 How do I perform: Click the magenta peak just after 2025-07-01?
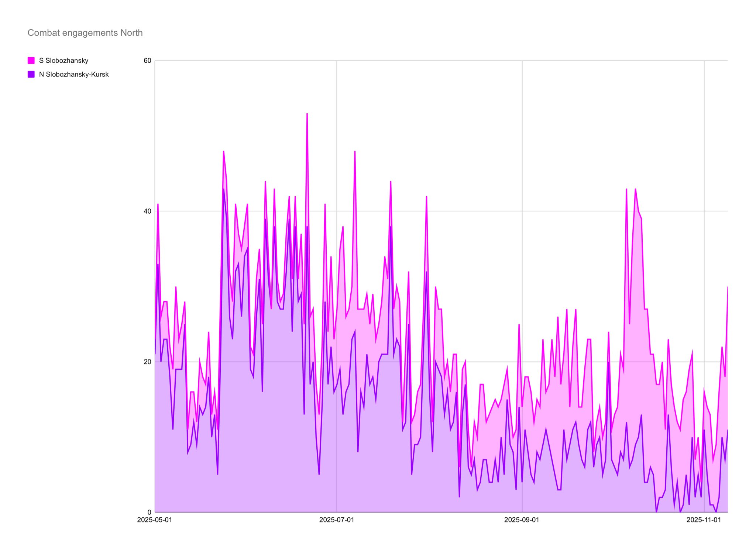[355, 152]
